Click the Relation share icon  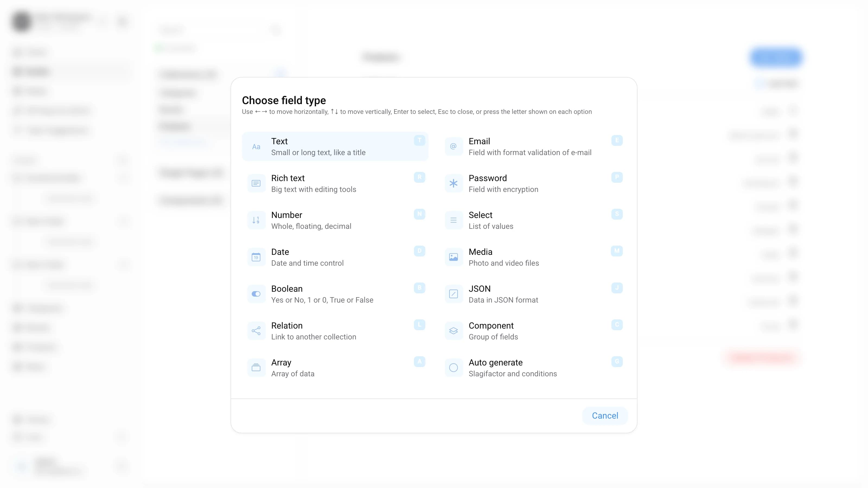coord(256,331)
